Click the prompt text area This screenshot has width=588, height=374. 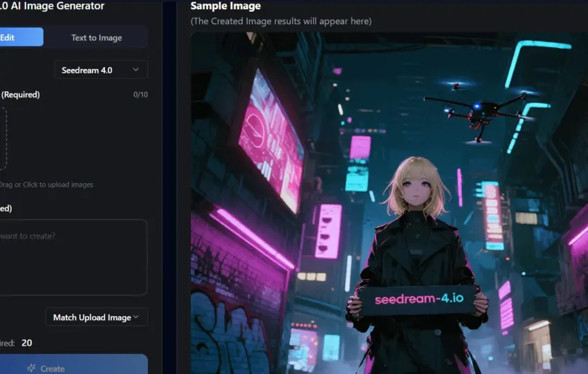pos(73,257)
